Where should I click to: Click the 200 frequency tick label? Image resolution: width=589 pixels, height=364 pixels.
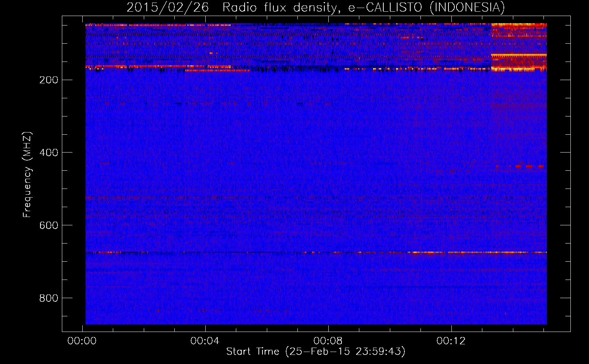(x=49, y=80)
